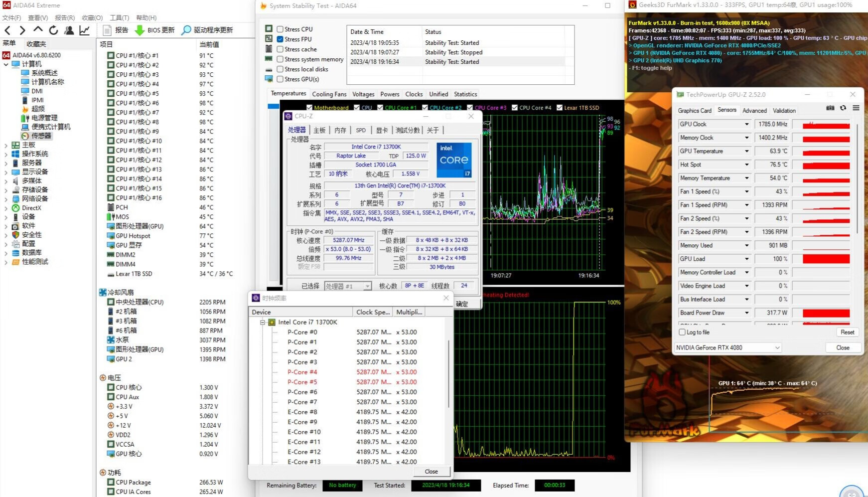Select DirectX item in AIDA64 tree

[26, 208]
